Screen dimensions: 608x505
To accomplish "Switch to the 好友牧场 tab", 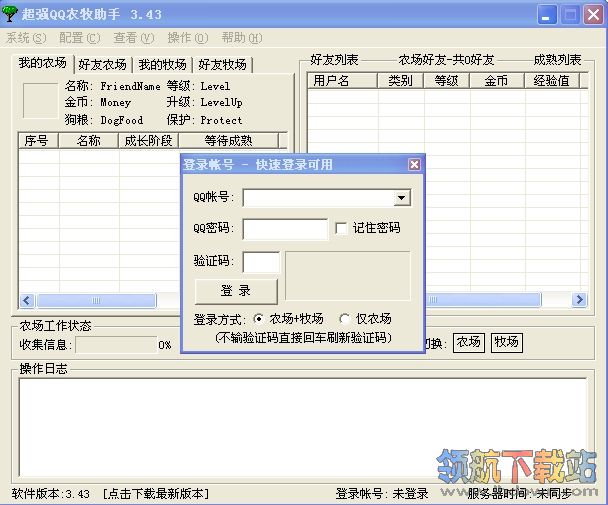I will (223, 65).
